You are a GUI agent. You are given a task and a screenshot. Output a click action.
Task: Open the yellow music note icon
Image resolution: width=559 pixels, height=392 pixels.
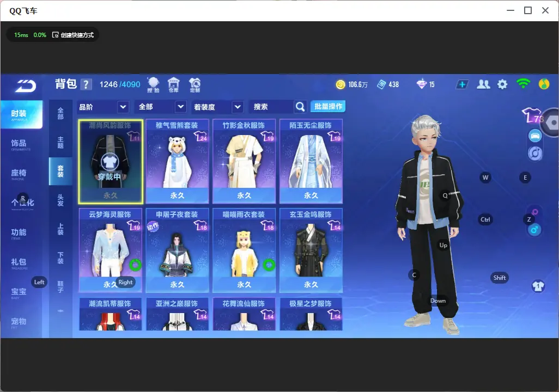[x=544, y=84]
